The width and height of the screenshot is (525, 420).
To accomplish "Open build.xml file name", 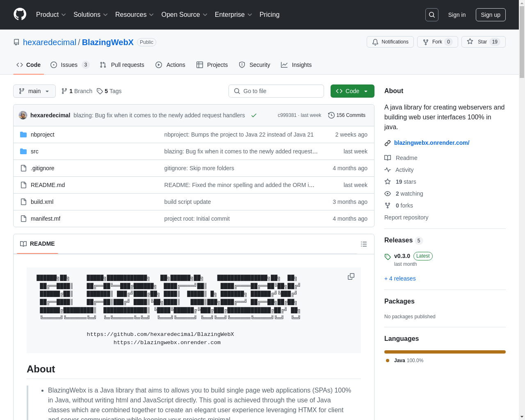I will point(42,202).
